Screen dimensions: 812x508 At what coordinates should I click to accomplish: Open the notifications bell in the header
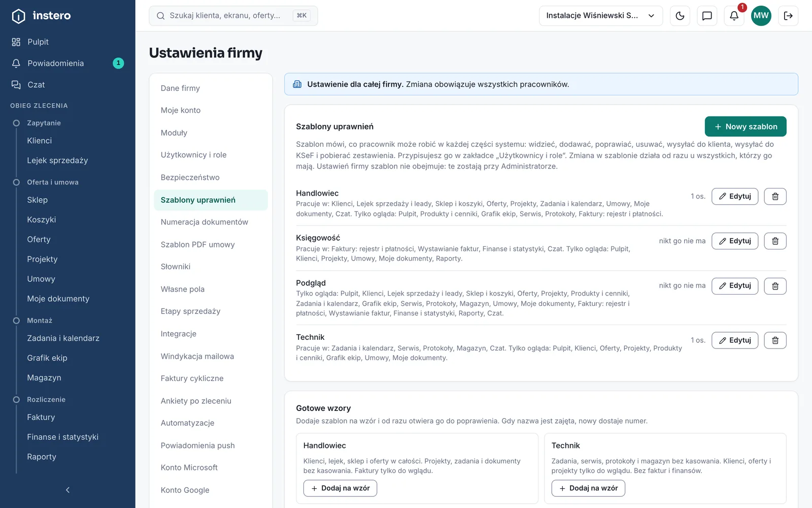[734, 16]
